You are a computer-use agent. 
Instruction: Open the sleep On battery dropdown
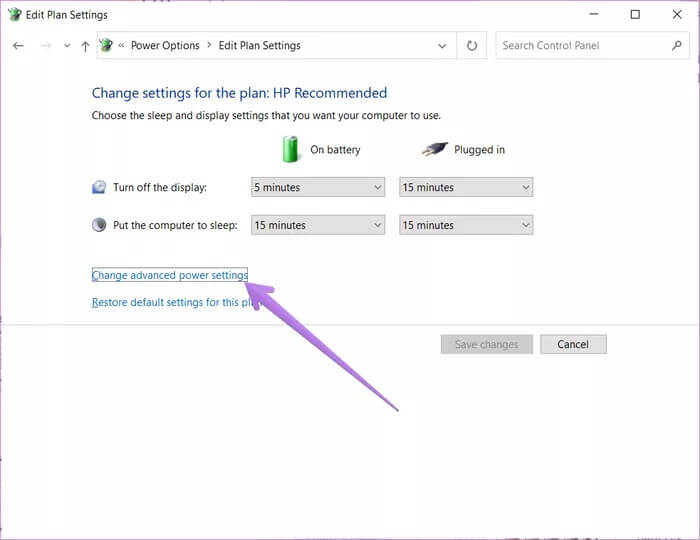pos(317,225)
